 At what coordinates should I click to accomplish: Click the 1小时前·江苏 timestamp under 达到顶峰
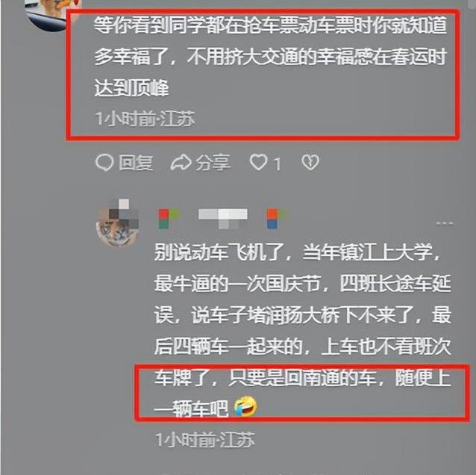(145, 119)
